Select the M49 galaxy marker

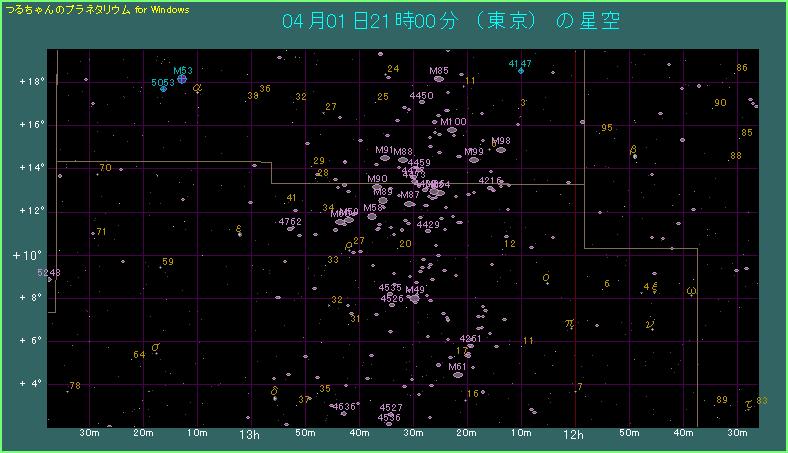(x=414, y=298)
